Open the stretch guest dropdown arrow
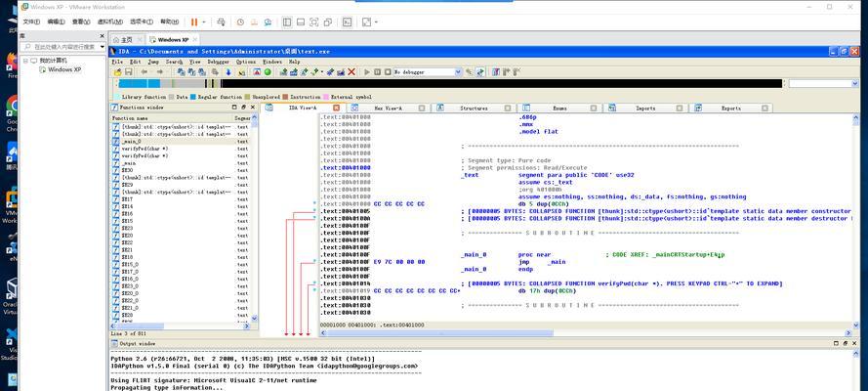This screenshot has width=868, height=391. pos(376,22)
